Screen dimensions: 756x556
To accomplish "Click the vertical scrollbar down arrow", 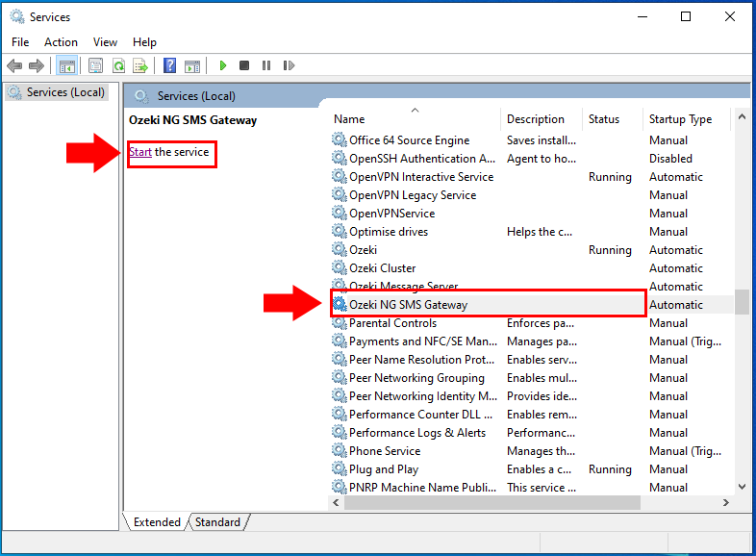I will [x=742, y=488].
